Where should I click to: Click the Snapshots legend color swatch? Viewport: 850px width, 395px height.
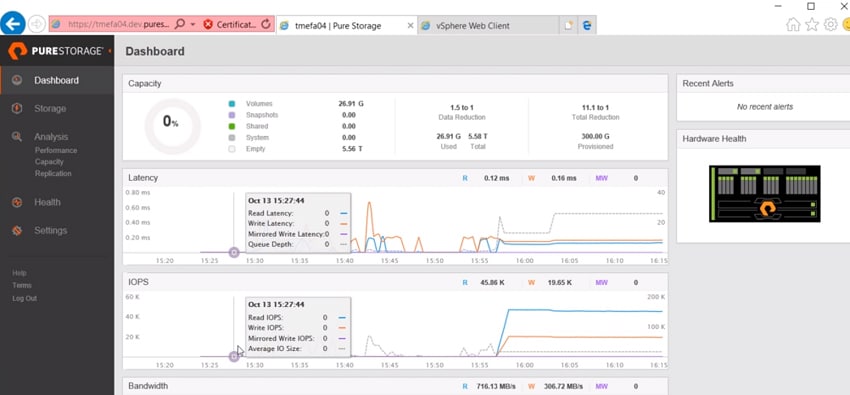click(232, 115)
